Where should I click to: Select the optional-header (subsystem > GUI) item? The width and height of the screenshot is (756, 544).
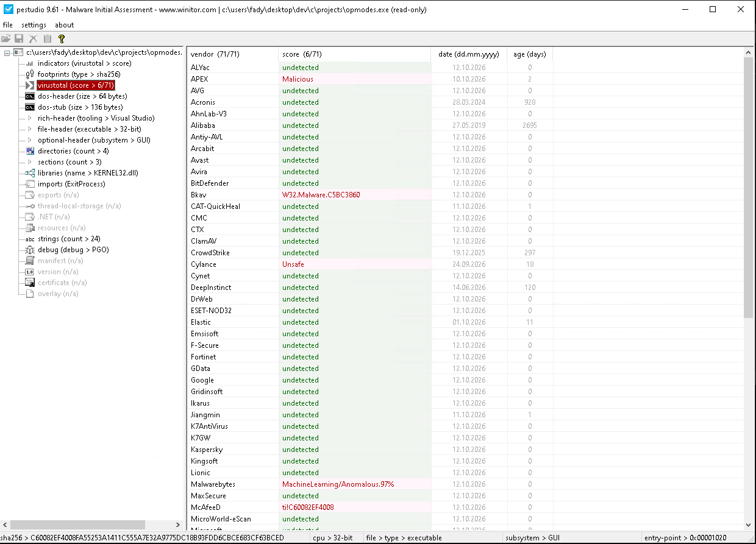[93, 140]
